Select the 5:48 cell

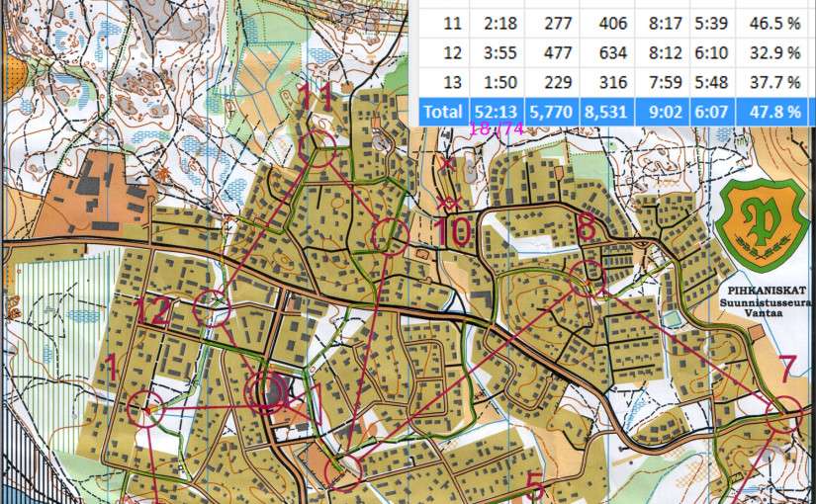click(712, 82)
